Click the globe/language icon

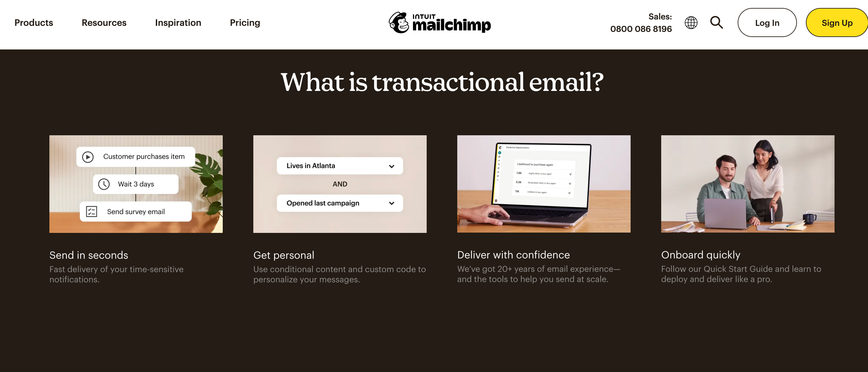click(x=691, y=23)
